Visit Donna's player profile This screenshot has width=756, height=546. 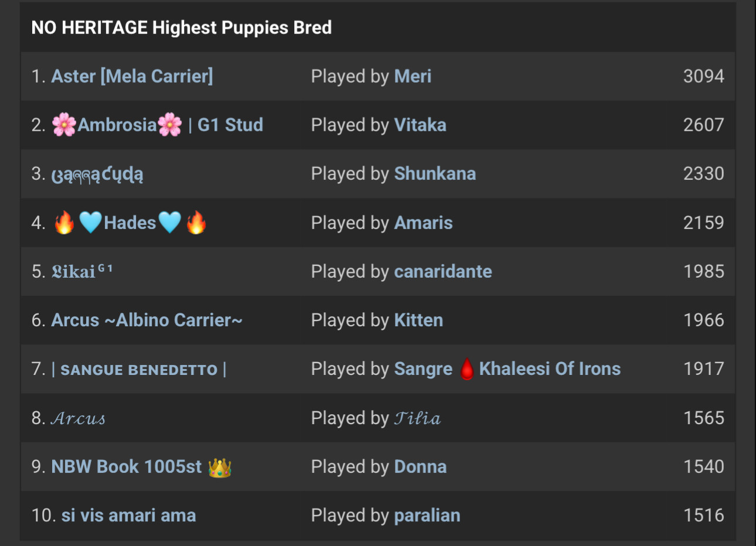420,466
